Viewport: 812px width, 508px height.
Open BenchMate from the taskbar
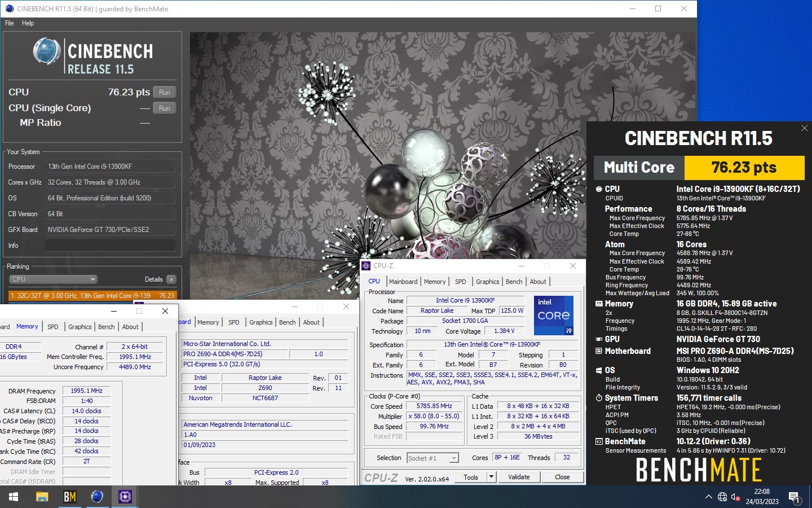tap(69, 497)
